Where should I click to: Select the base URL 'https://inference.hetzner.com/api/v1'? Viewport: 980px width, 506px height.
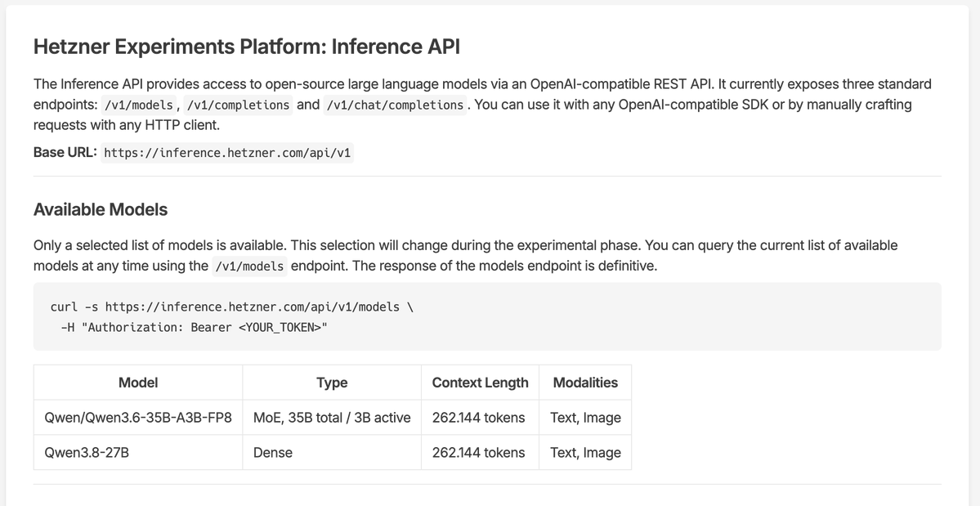coord(227,153)
